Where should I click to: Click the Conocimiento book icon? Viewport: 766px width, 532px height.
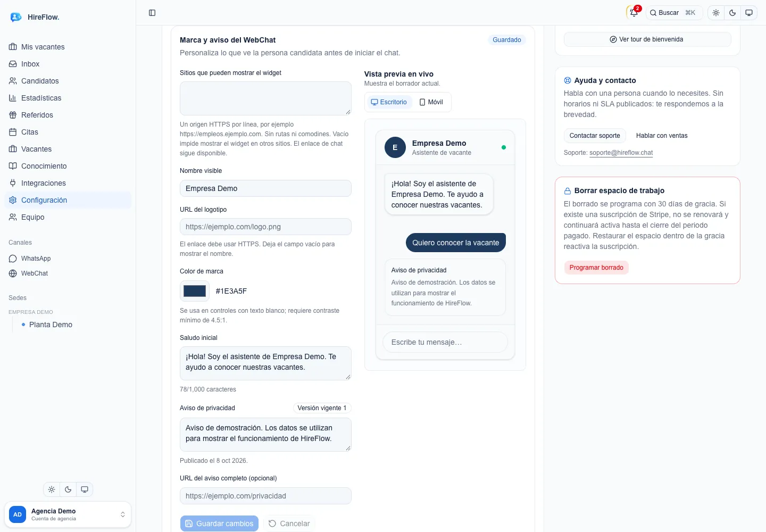point(13,166)
